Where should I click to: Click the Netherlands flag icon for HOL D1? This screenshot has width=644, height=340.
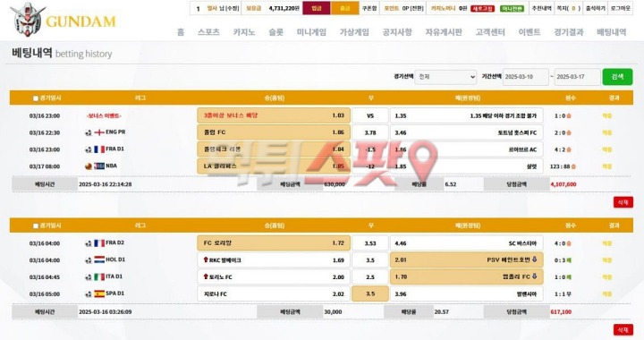tap(99, 260)
